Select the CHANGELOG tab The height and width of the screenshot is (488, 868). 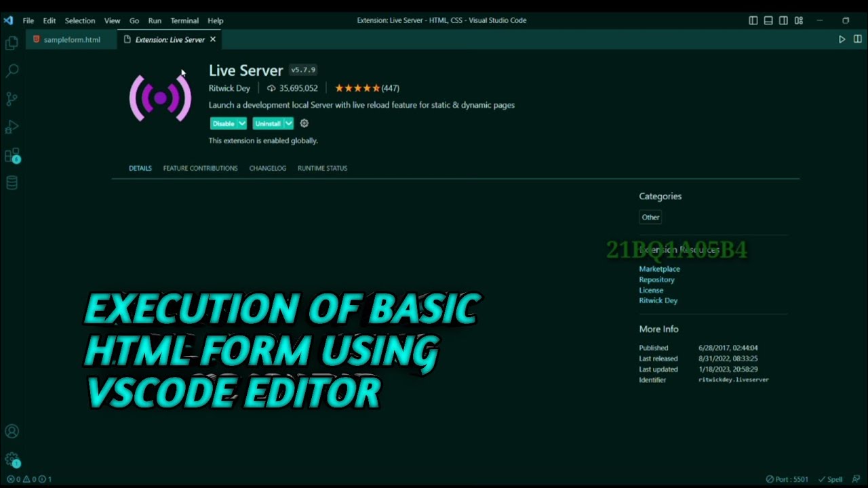coord(267,168)
